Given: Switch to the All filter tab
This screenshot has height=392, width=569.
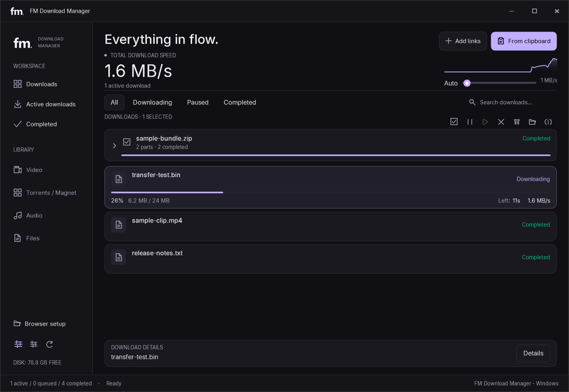Looking at the screenshot, I should point(114,102).
